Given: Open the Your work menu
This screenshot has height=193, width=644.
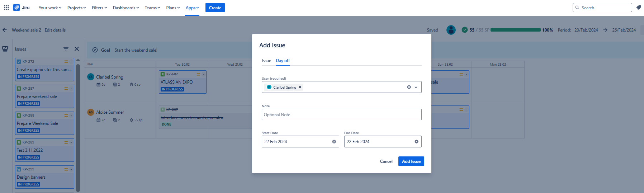Looking at the screenshot, I should [50, 8].
